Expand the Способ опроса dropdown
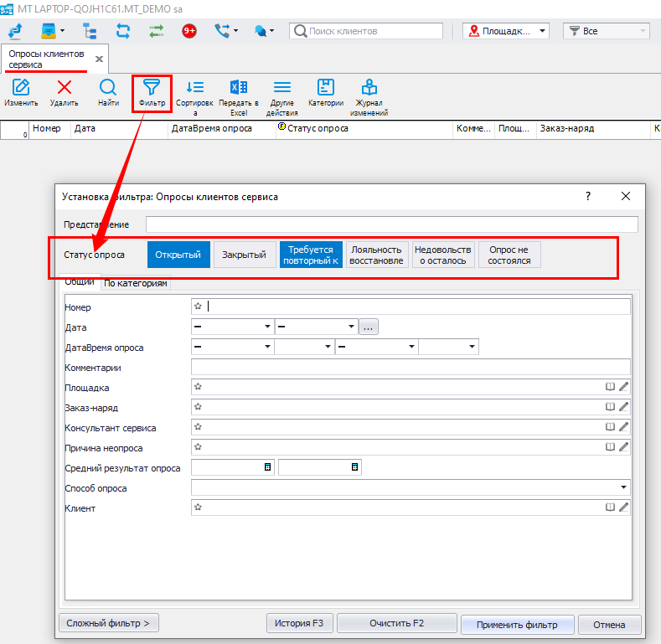Image resolution: width=661 pixels, height=644 pixels. (x=623, y=487)
